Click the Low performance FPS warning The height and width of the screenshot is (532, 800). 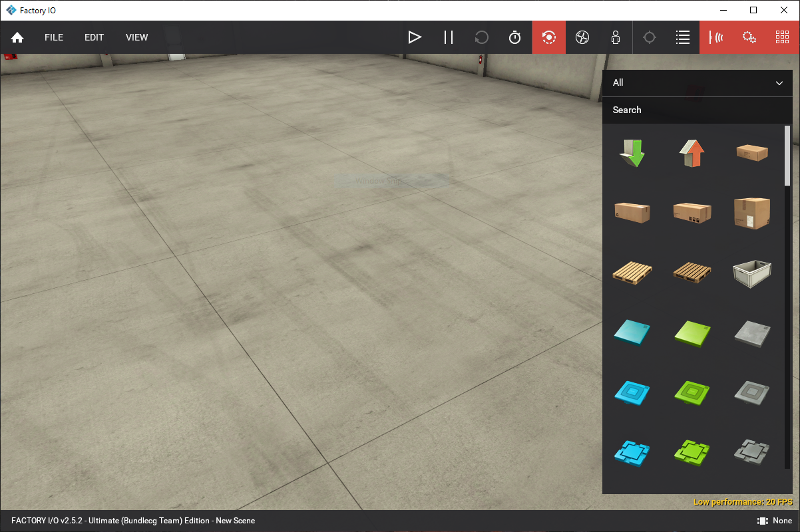tap(743, 502)
